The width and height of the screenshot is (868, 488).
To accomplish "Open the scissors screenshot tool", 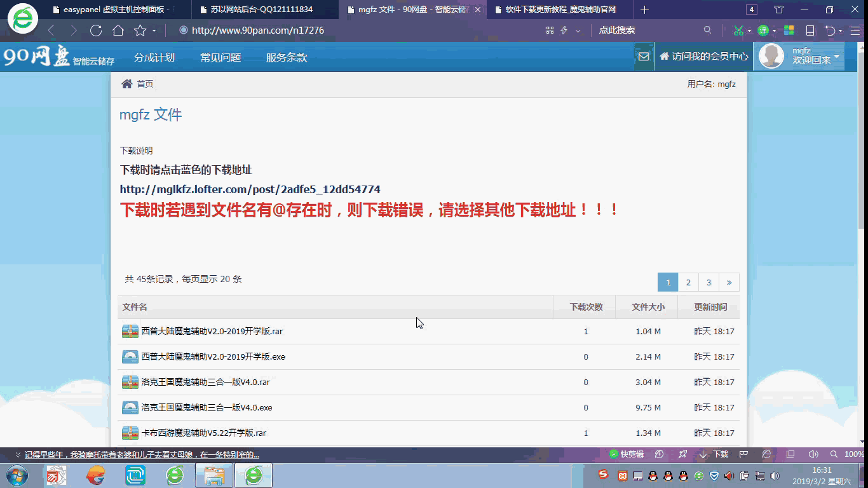I will (x=738, y=30).
